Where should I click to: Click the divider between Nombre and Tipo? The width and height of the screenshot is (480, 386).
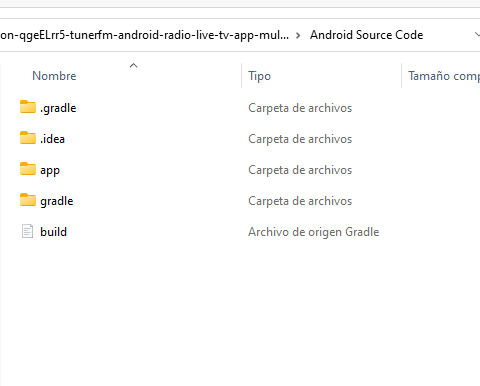(241, 75)
